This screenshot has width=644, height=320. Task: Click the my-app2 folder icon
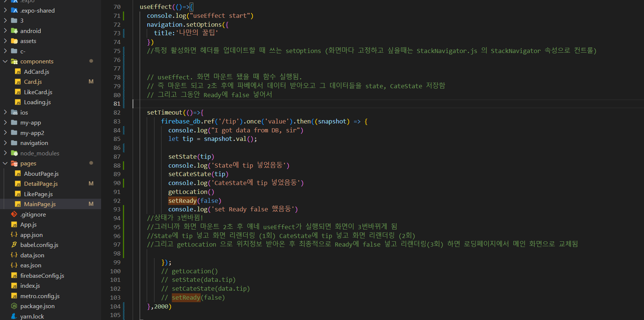[14, 133]
